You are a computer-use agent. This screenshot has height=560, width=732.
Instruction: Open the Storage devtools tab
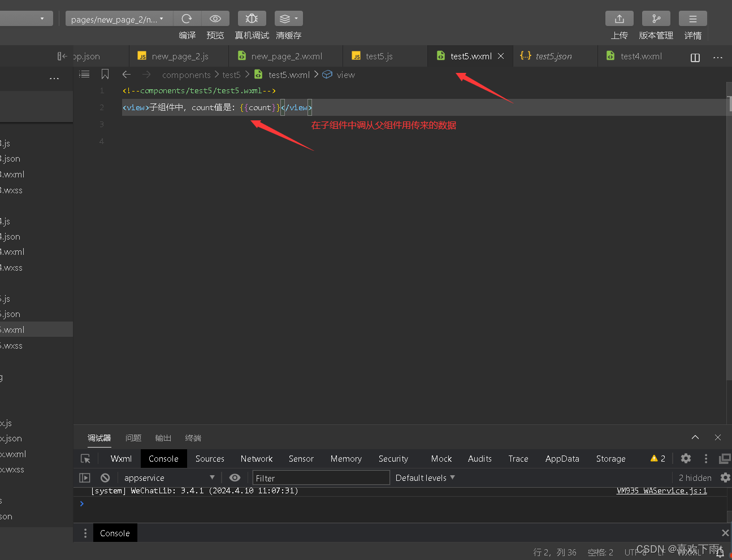[611, 459]
